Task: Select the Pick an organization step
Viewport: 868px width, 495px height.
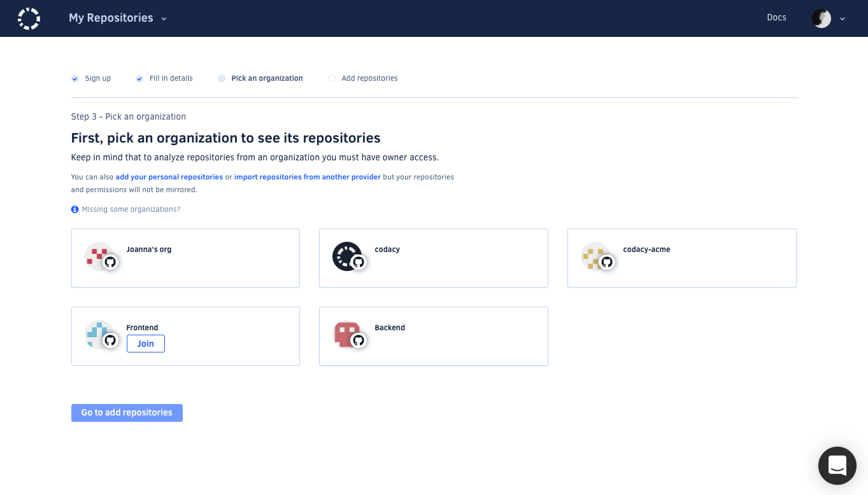Action: click(266, 78)
